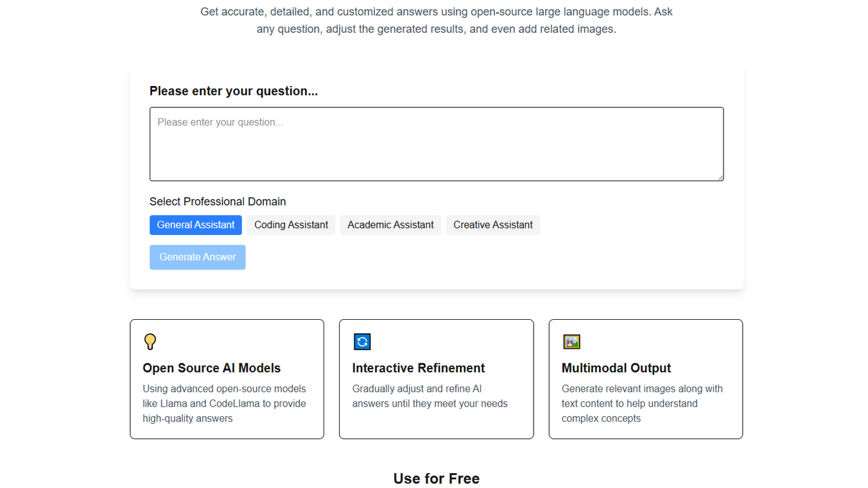This screenshot has height=488, width=868.
Task: Click the Use for Free heading
Action: (437, 478)
